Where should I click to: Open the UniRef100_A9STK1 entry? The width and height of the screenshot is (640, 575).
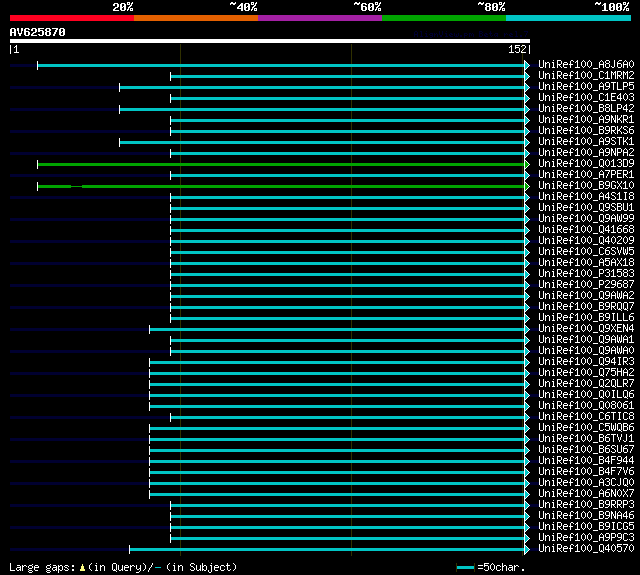(586, 142)
